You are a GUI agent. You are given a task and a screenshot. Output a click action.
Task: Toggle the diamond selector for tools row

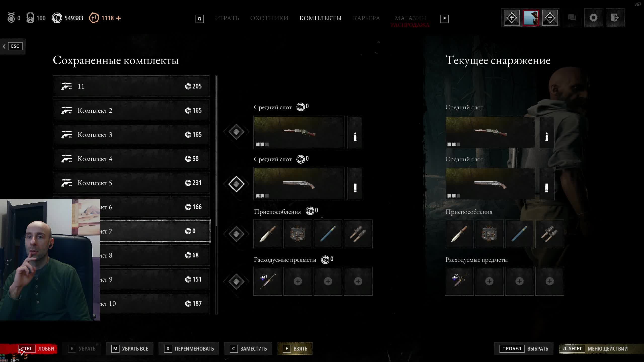pos(236,234)
